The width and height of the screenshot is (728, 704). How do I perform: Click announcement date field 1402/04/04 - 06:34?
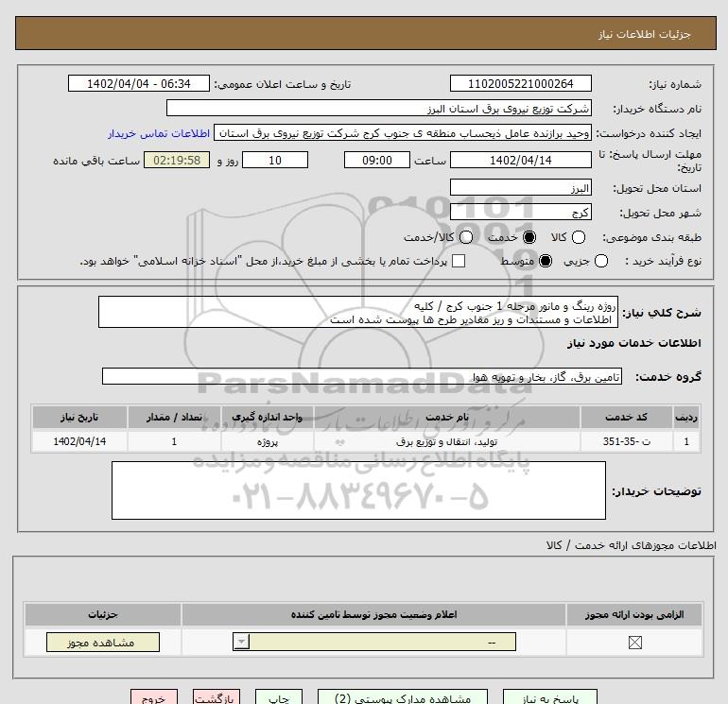click(139, 83)
